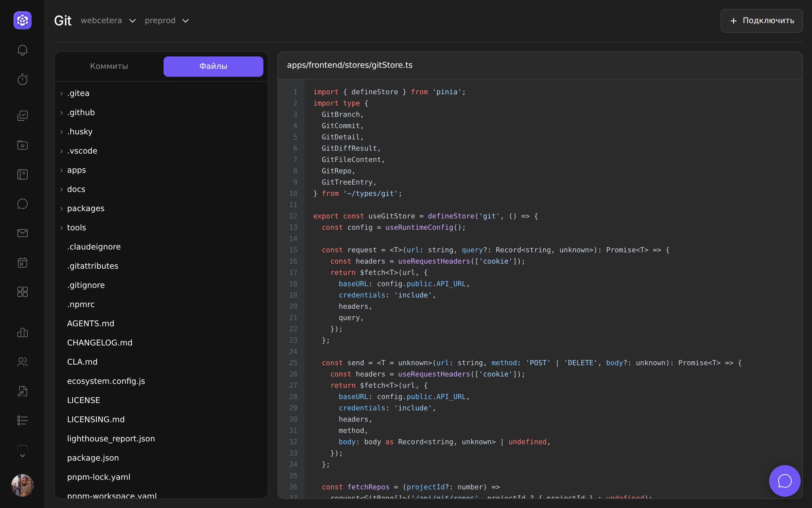Open package.json file
Viewport: 812px width, 508px height.
pyautogui.click(x=161, y=457)
